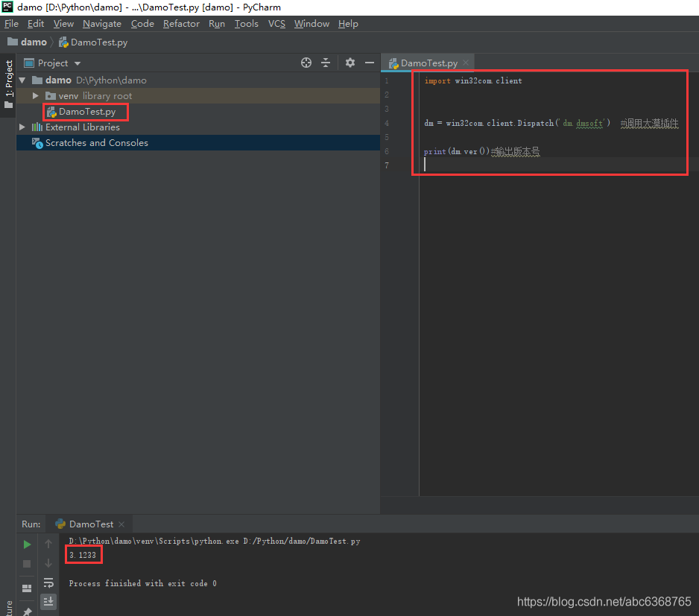Collapse the damo project root folder
This screenshot has height=616, width=699.
22,80
